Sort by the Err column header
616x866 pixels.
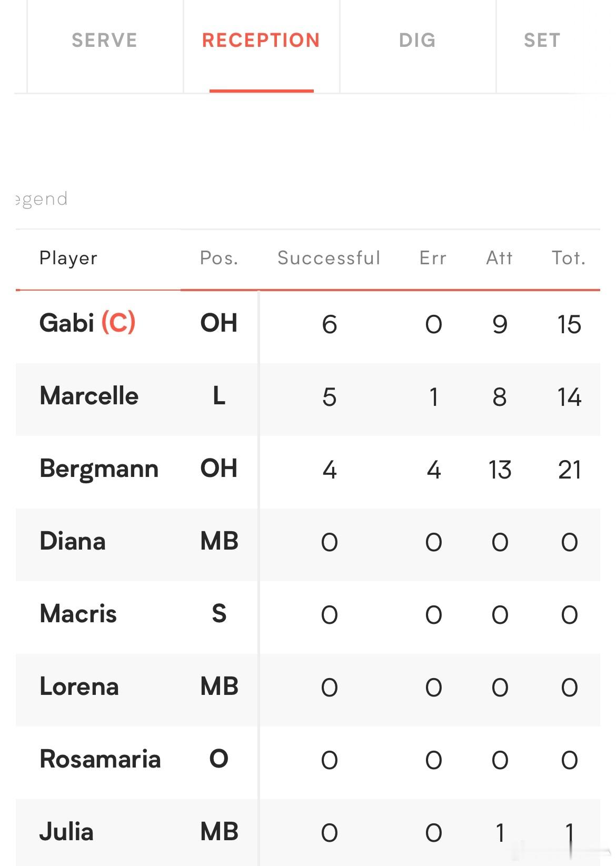coord(433,258)
